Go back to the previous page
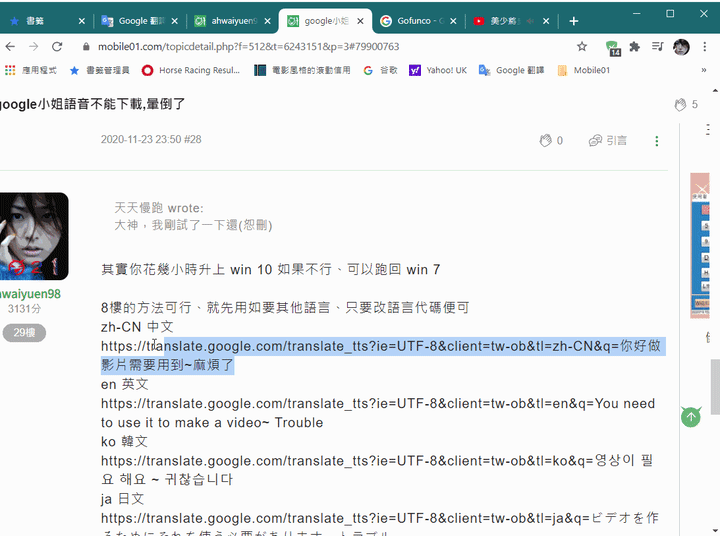This screenshot has width=720, height=536. (x=10, y=46)
